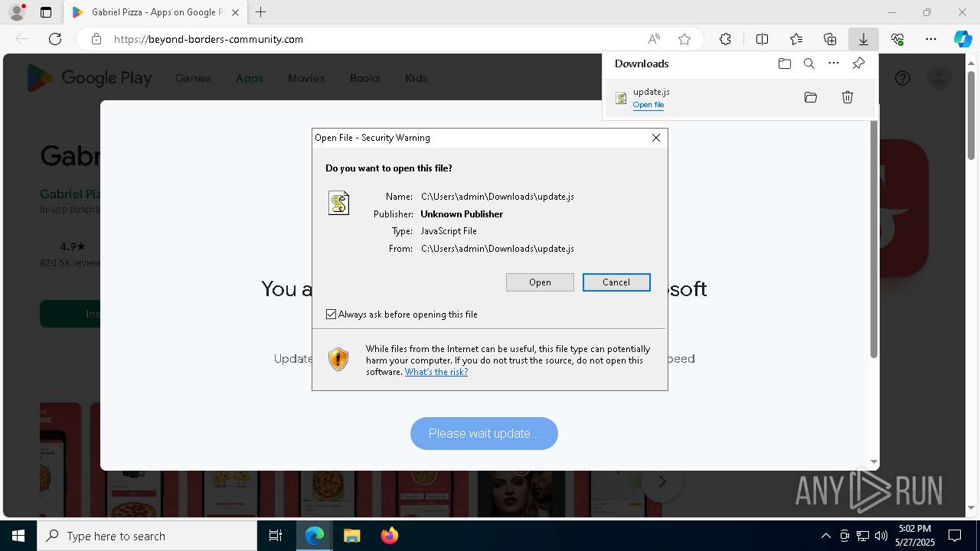Click the taskbar search box
Viewport: 980px width, 551px height.
click(x=147, y=536)
